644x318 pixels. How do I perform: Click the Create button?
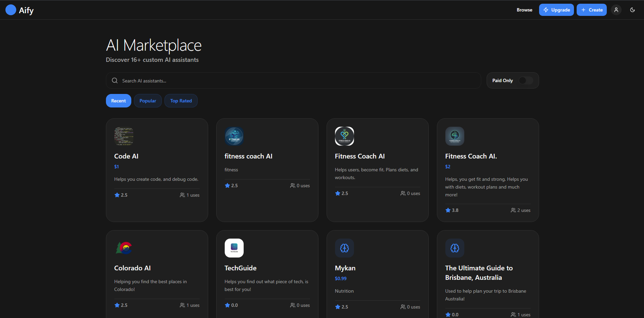[592, 10]
